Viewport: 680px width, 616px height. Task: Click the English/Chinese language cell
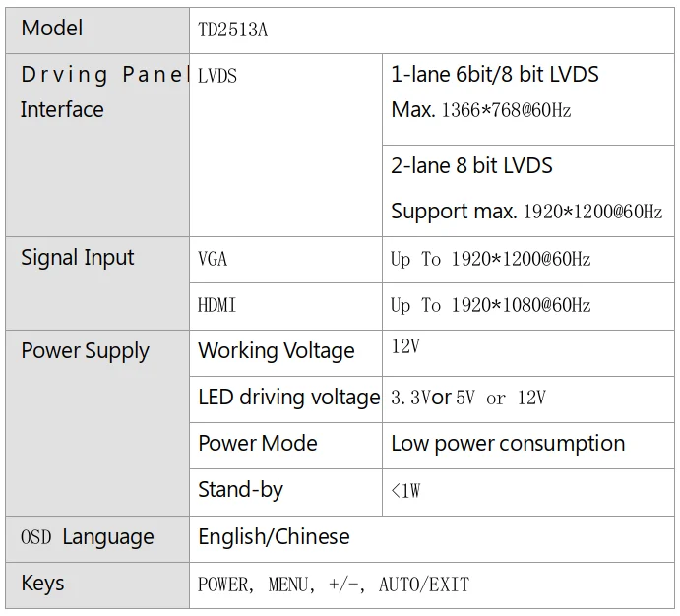[x=274, y=537]
